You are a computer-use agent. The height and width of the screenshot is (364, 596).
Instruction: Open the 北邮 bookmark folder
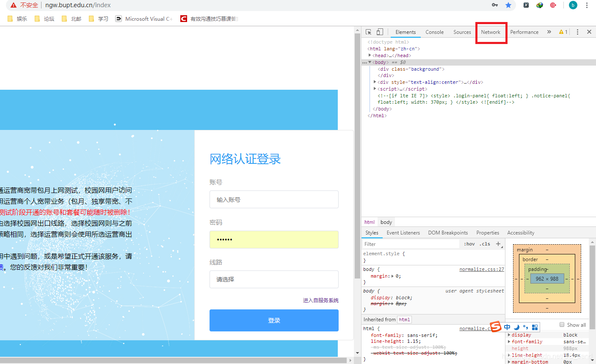pos(72,19)
